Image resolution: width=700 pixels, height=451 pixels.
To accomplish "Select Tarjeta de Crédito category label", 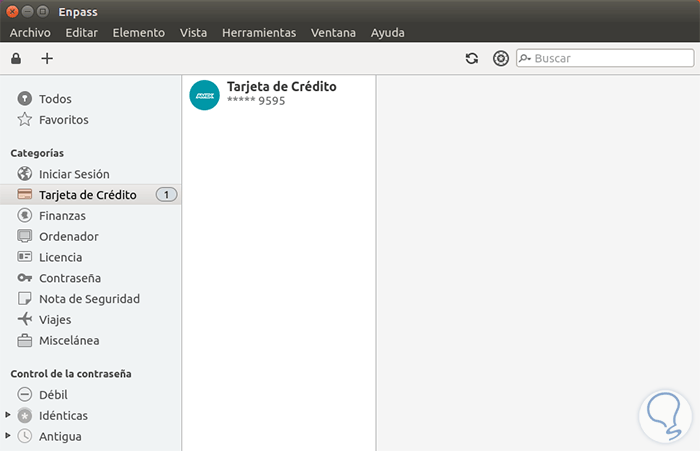I will point(88,195).
